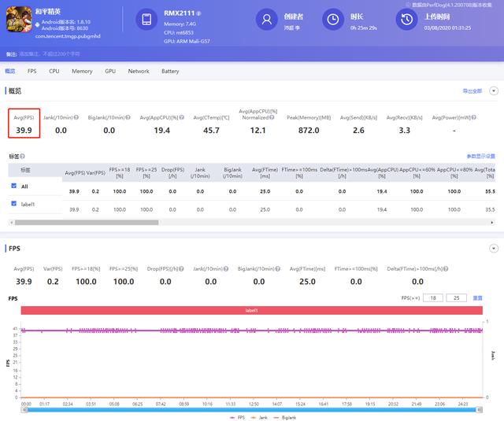Open the export all dropdown

click(x=474, y=91)
